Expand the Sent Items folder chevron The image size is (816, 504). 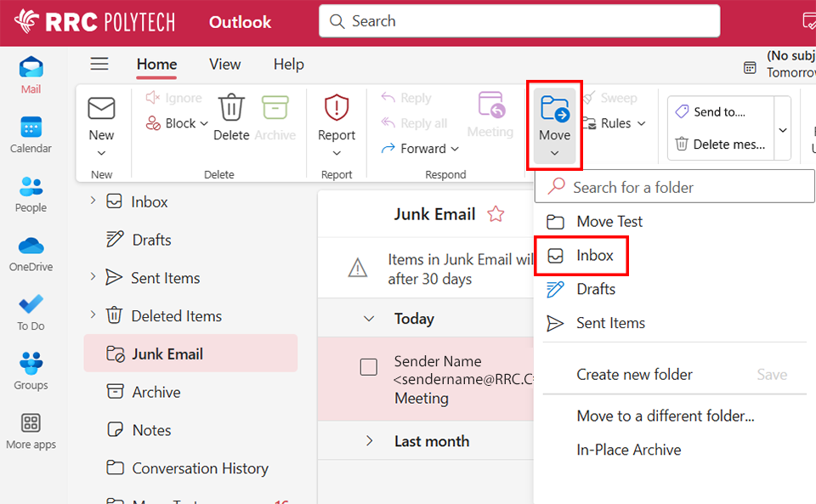(93, 277)
